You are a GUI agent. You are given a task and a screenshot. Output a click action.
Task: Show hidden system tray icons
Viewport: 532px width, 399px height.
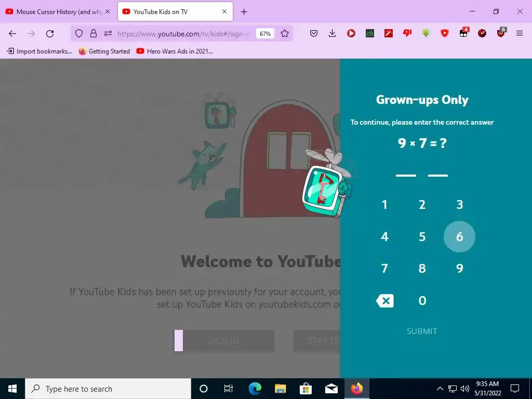coord(440,389)
